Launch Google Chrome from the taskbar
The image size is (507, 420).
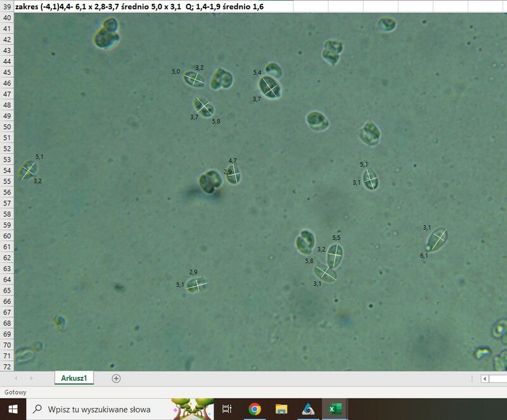(x=255, y=409)
